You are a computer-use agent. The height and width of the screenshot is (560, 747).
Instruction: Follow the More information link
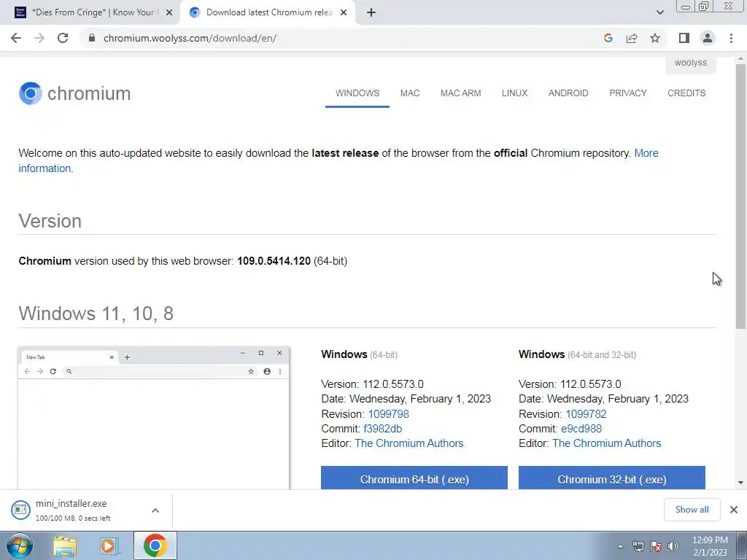click(646, 153)
